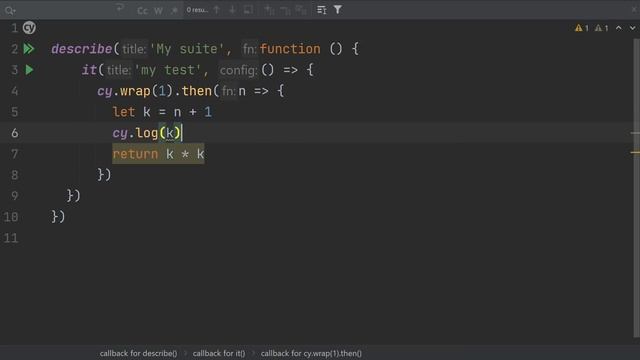
Task: Click select all occurrences icon after arrows
Action: 248,10
